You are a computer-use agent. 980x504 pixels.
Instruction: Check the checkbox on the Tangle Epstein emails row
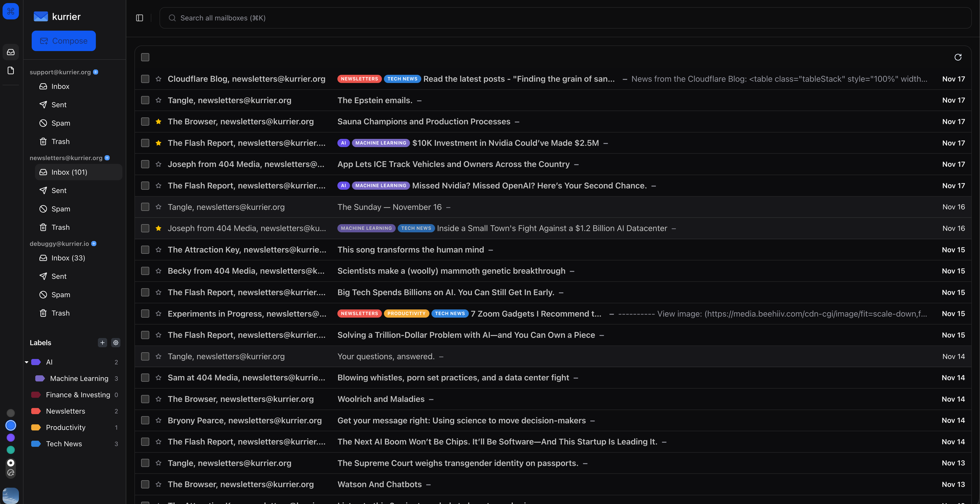[145, 100]
